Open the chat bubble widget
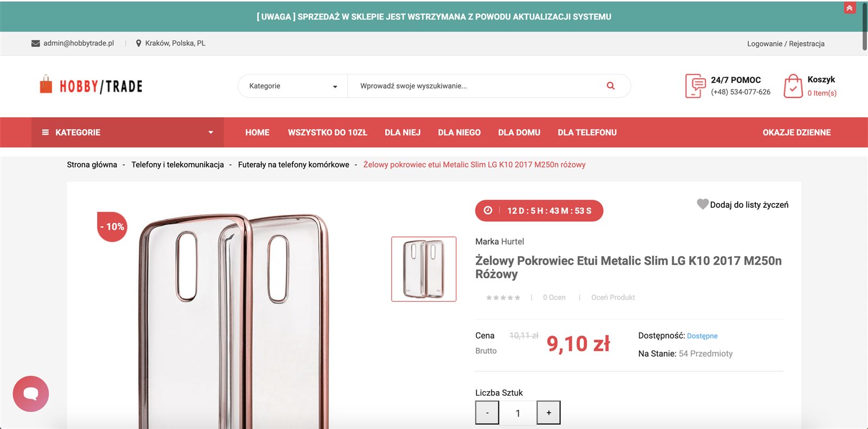 coord(31,394)
